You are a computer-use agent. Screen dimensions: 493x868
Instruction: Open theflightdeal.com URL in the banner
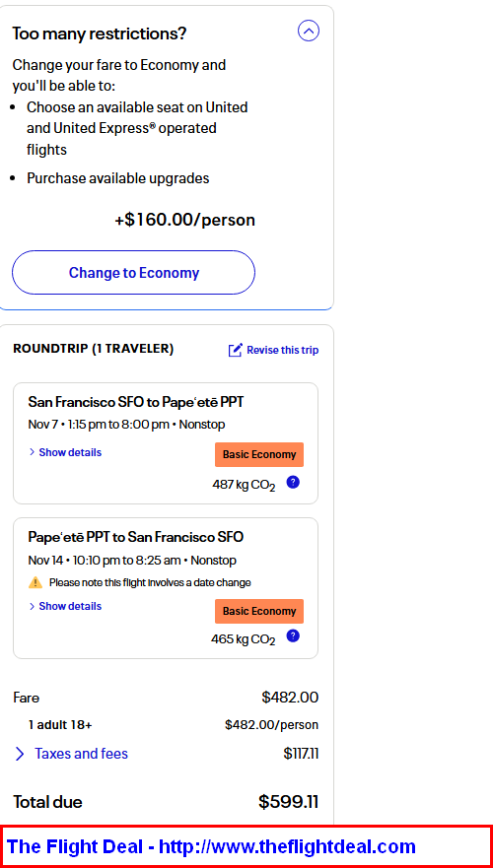pyautogui.click(x=287, y=846)
